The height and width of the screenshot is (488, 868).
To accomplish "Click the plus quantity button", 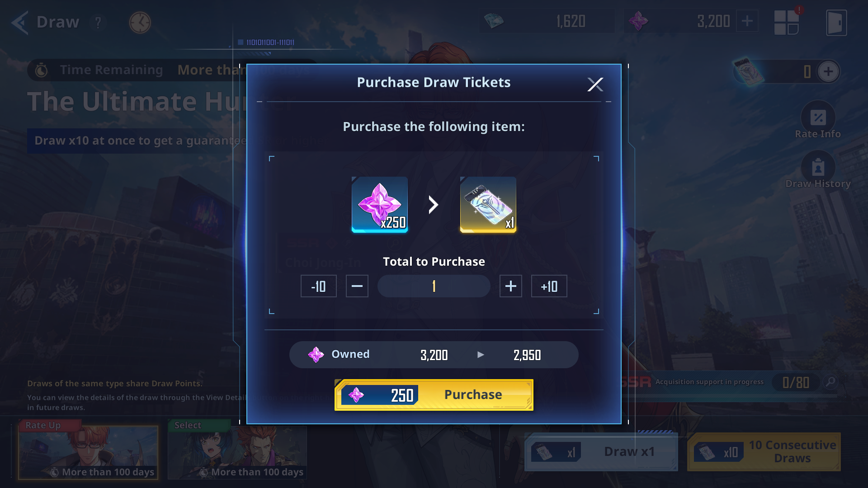I will [x=510, y=286].
